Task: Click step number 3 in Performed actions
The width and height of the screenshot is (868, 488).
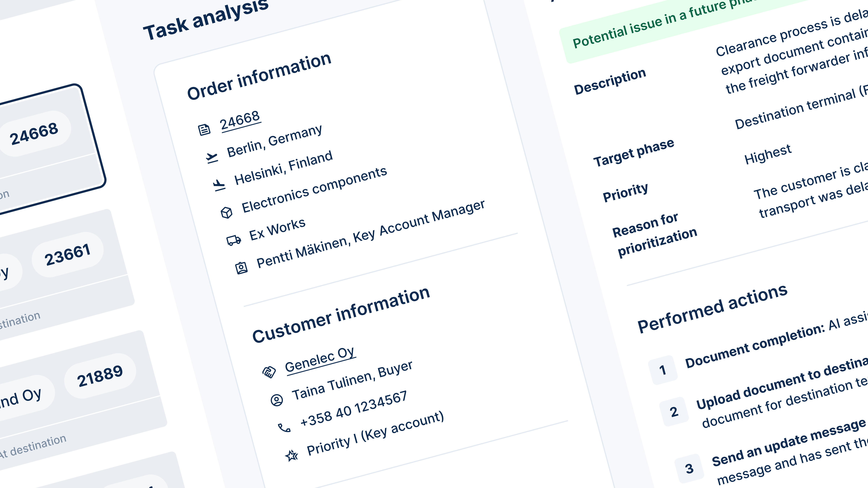Action: [x=689, y=468]
